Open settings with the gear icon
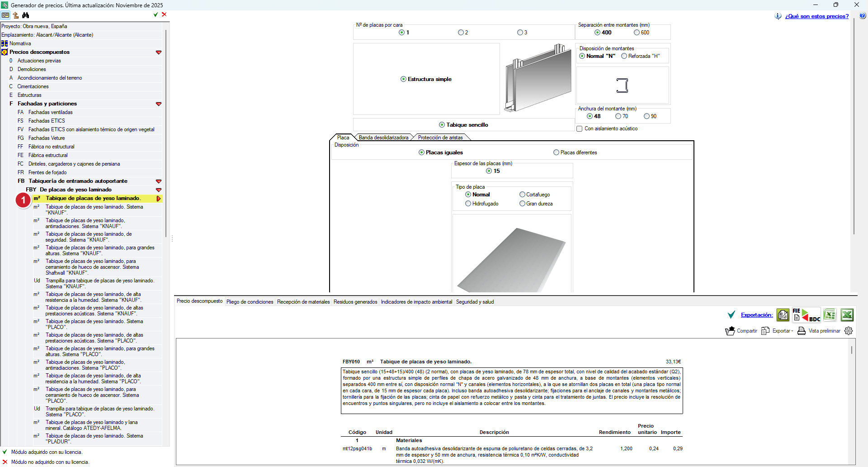868x467 pixels. [849, 331]
